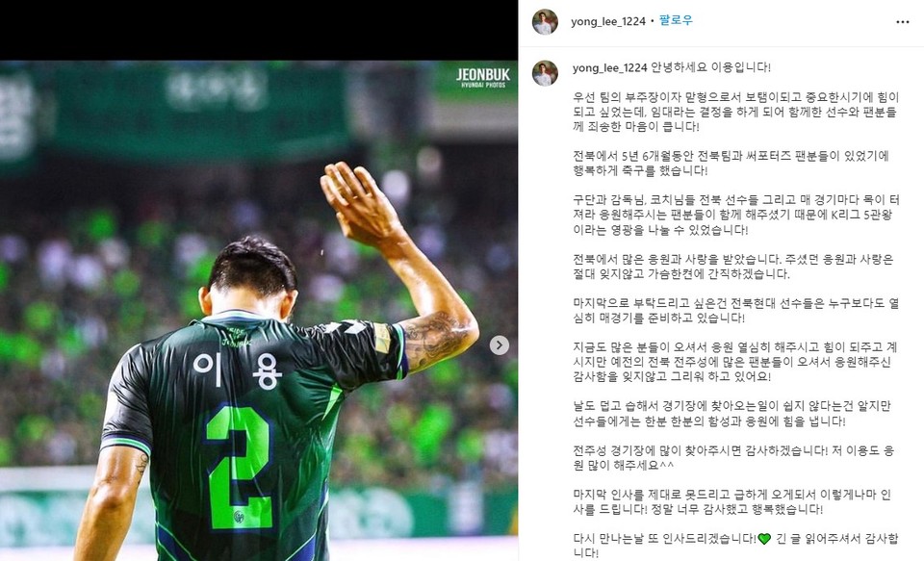Go to next photo with carousel arrow
This screenshot has width=924, height=561.
(500, 345)
